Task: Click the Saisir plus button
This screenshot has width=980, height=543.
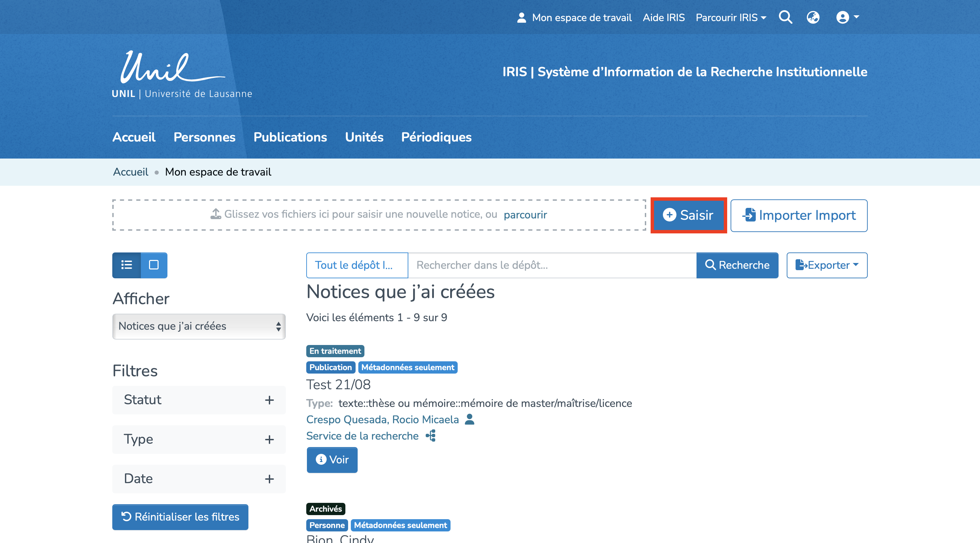Action: click(688, 215)
